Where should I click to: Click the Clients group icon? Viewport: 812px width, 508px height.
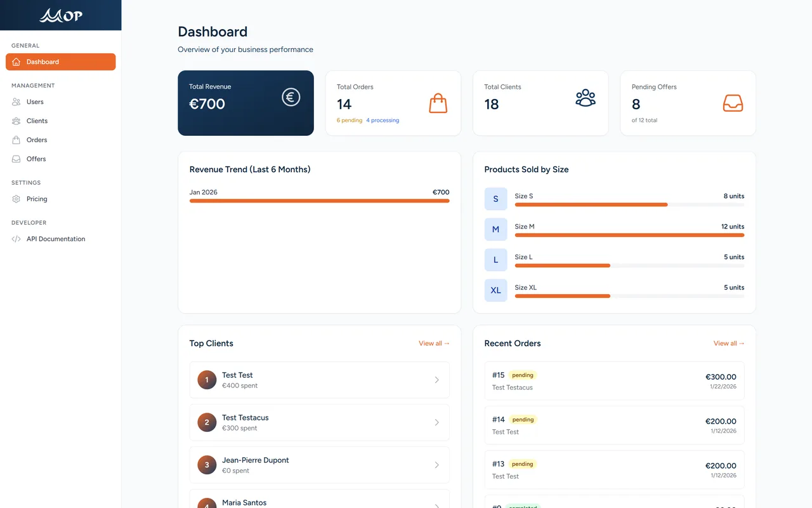16,121
